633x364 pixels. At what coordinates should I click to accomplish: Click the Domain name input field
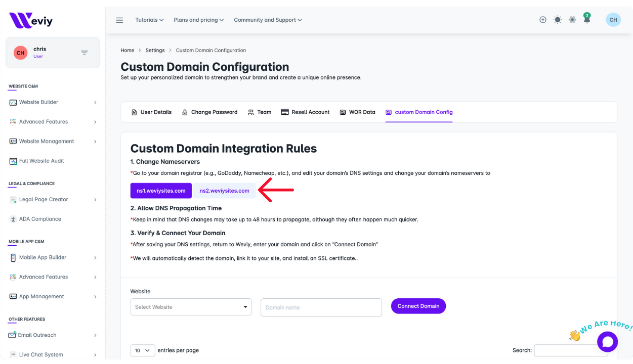321,307
